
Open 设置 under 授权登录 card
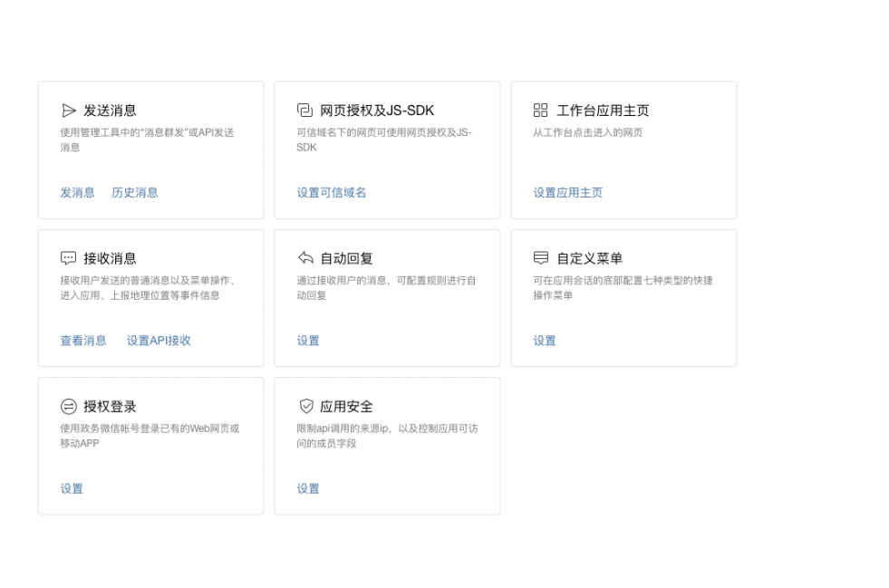(72, 488)
